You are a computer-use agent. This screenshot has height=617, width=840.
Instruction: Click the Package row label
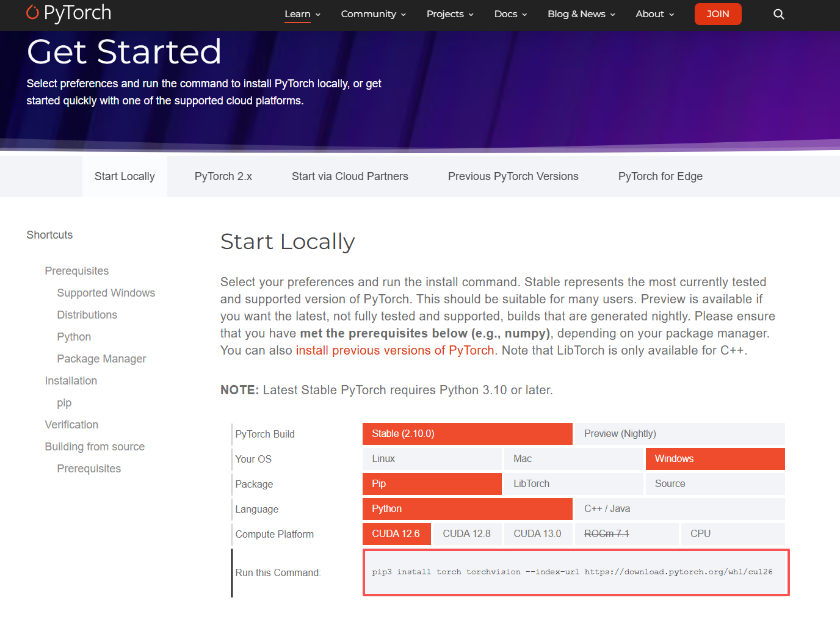pos(254,485)
